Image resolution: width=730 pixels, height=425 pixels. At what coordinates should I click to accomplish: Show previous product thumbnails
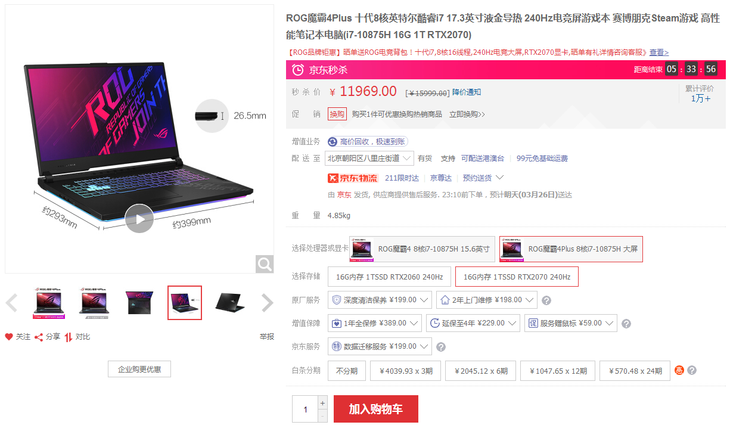click(12, 303)
